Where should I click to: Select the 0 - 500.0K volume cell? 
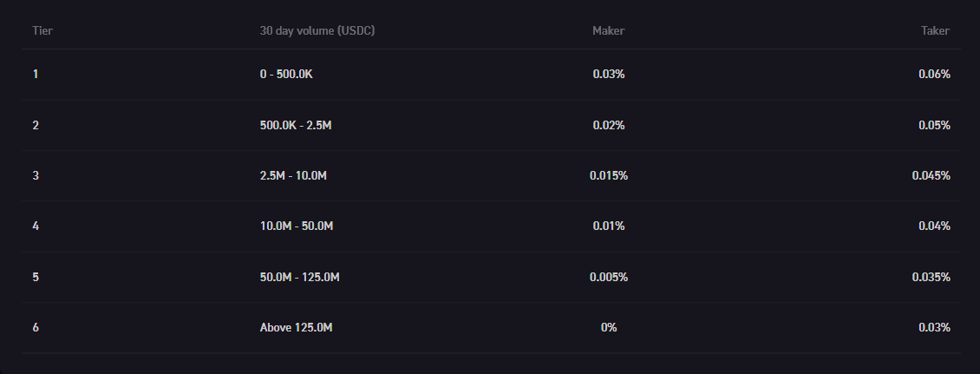click(x=286, y=75)
